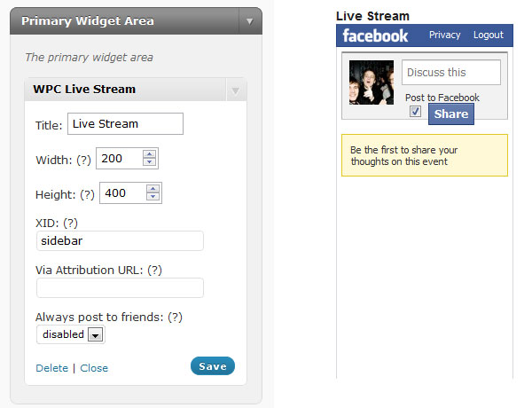
Task: Collapse the WPC Live Stream widget arrow
Action: (x=236, y=90)
